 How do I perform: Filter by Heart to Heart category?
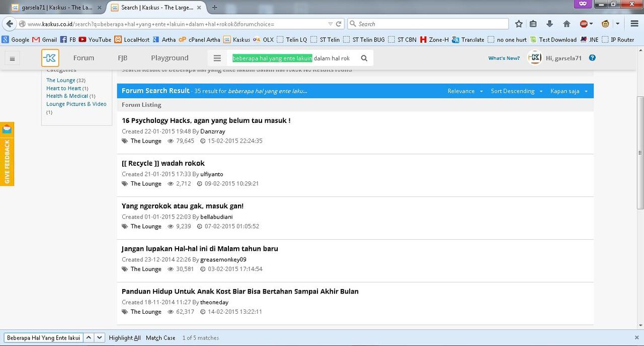(x=63, y=88)
